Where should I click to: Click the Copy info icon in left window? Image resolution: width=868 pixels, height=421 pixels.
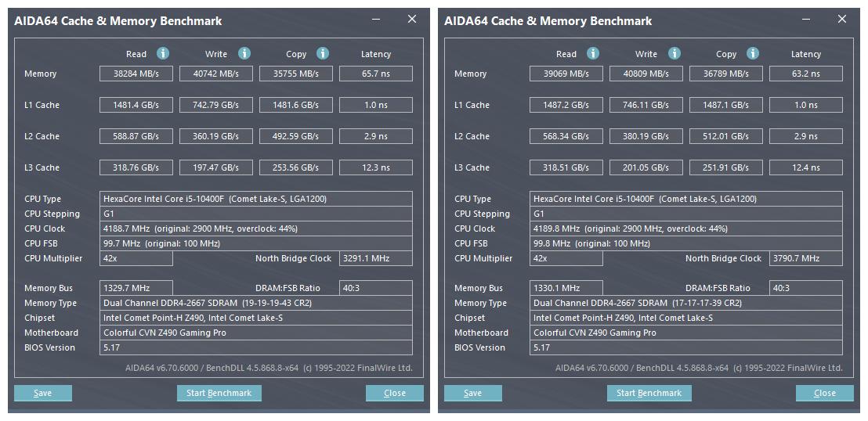pyautogui.click(x=323, y=53)
